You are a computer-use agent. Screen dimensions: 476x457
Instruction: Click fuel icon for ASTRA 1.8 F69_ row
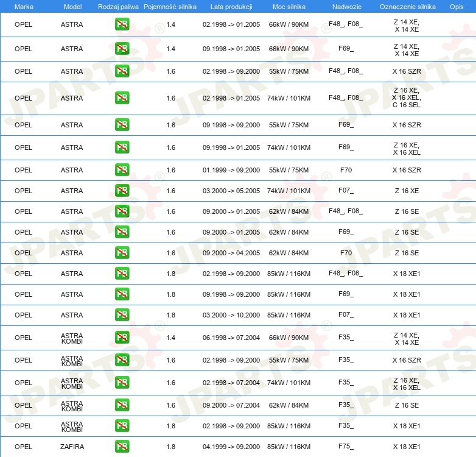122,294
